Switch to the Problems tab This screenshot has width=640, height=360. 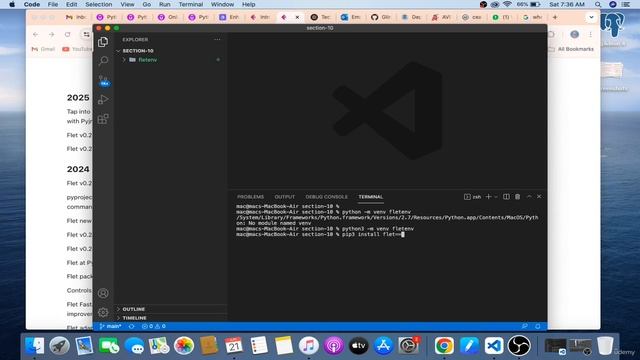click(250, 197)
